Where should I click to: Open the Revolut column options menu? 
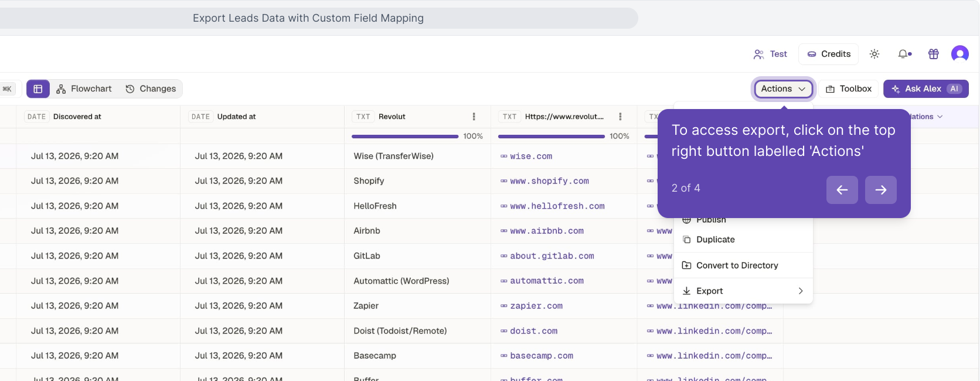click(474, 117)
